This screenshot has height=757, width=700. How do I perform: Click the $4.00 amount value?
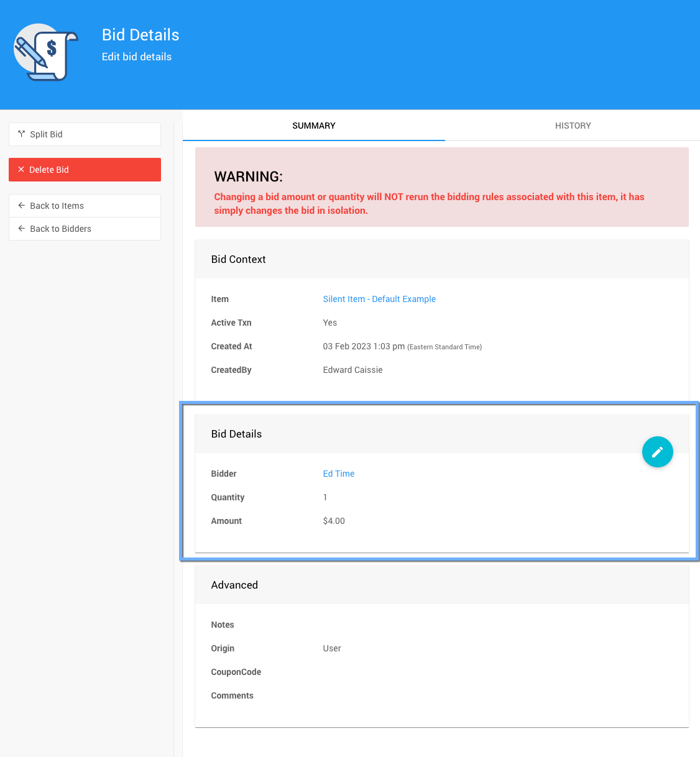click(334, 521)
